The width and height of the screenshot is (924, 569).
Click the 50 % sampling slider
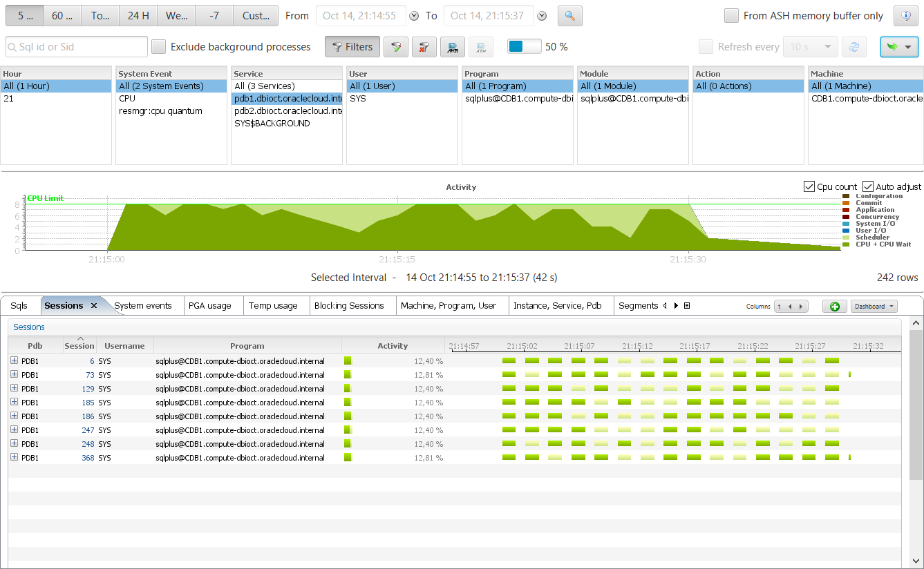525,47
